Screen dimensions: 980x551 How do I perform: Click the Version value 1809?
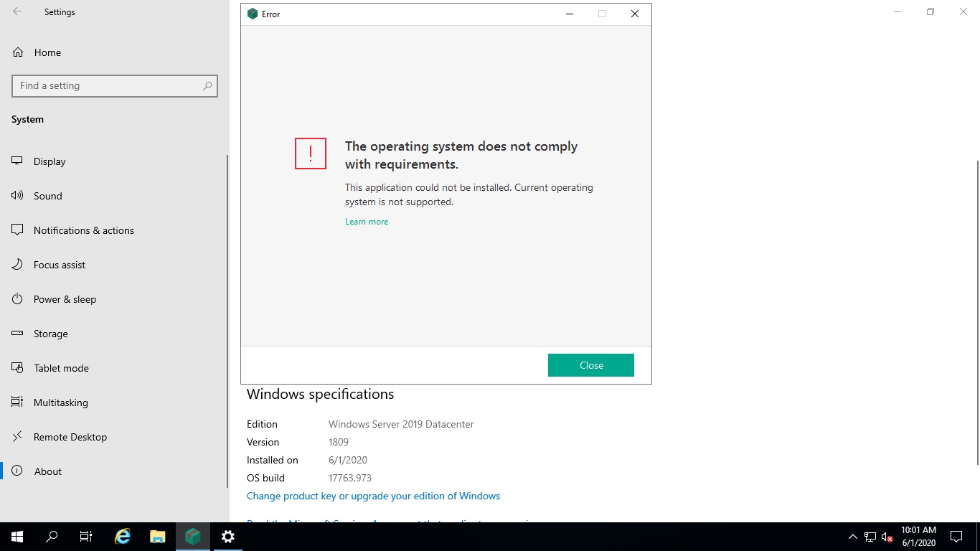tap(339, 442)
